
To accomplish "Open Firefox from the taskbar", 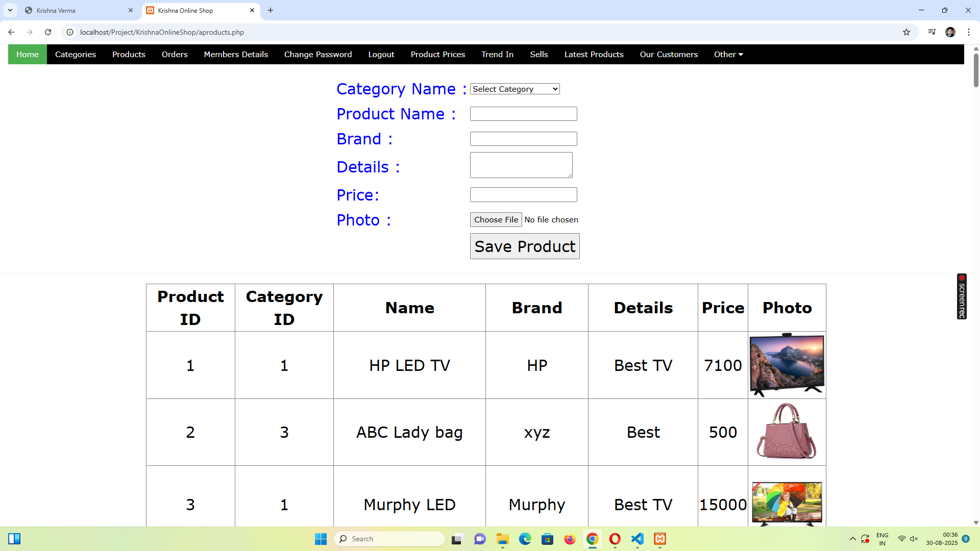I will [570, 539].
